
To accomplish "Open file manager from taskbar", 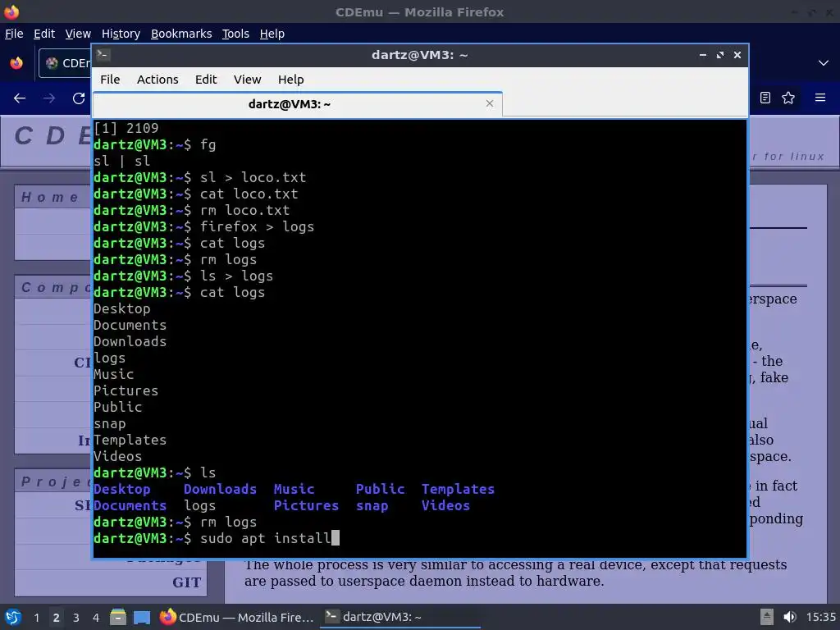I will 118,617.
